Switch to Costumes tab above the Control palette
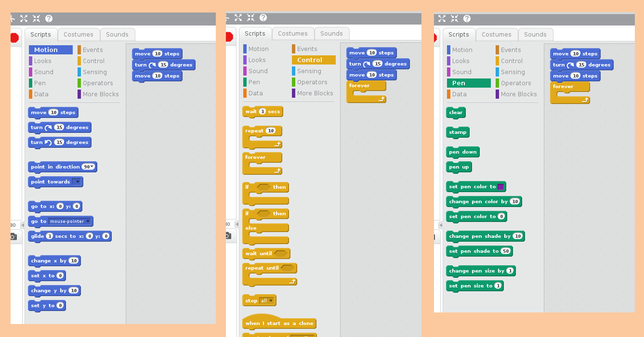Screen dimensions: 644x337 [x=292, y=34]
